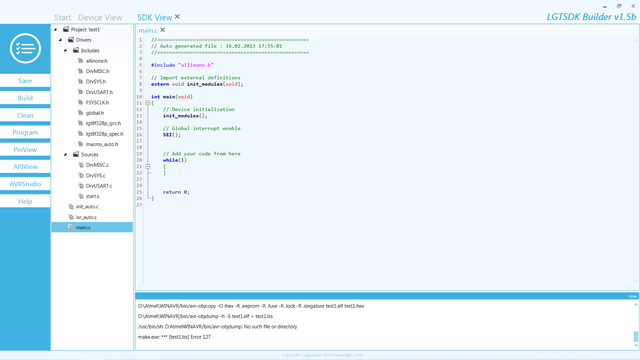
Task: Click file icon next to DrvUSART.h
Action: pos(80,92)
